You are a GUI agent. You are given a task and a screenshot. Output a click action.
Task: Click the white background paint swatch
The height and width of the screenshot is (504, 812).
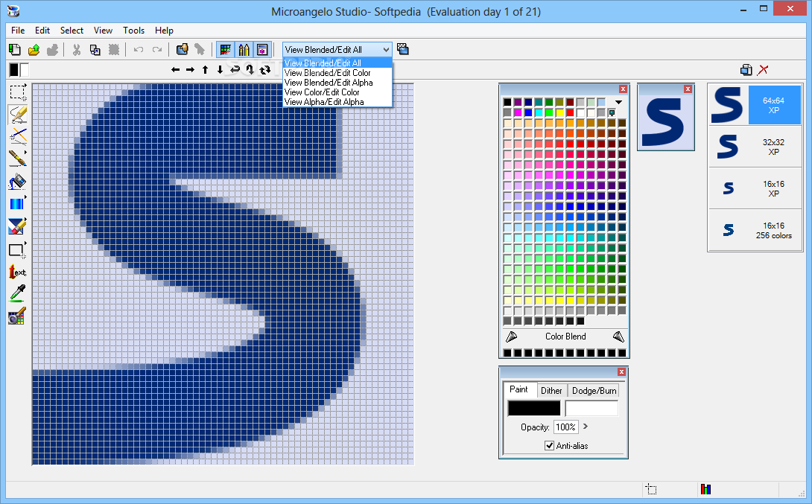(591, 408)
